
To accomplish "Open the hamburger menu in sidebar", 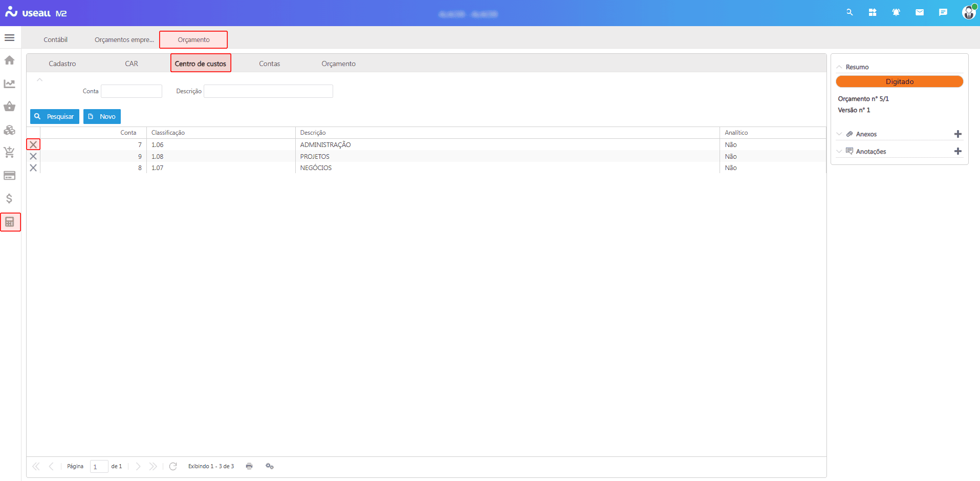I will click(9, 38).
